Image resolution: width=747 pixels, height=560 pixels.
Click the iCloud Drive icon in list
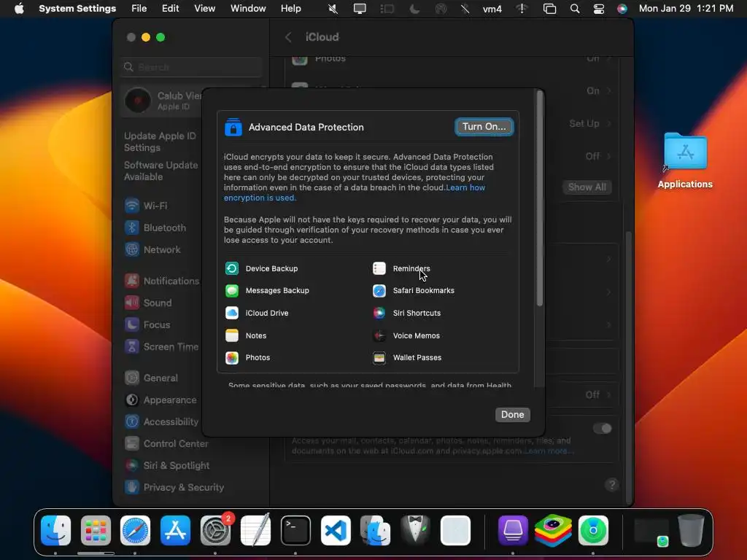[x=232, y=313]
